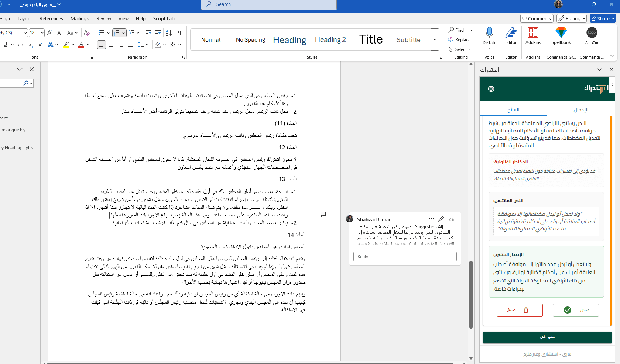This screenshot has width=620, height=364.
Task: Click the Replace icon in Editing group
Action: click(451, 40)
